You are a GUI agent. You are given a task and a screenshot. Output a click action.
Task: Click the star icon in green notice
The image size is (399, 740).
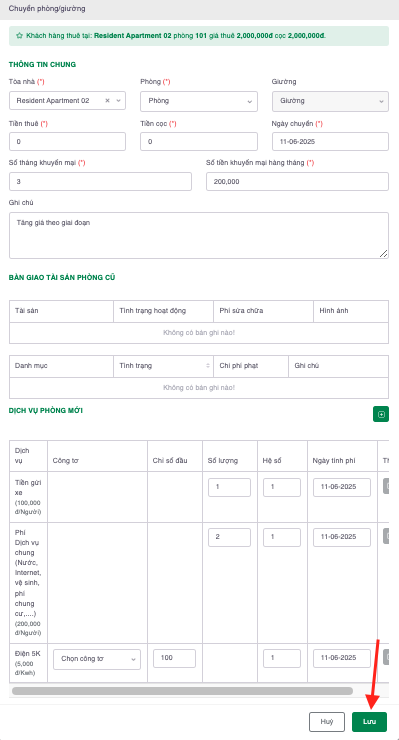(x=19, y=35)
